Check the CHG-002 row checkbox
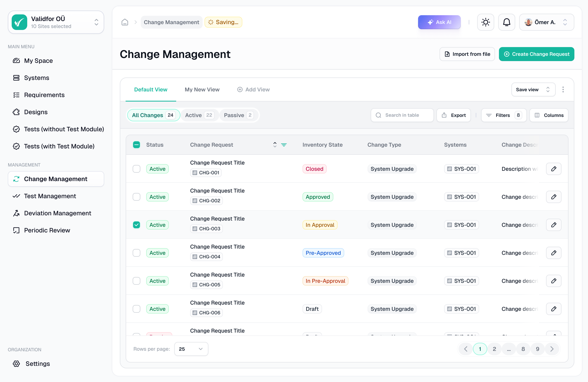588x382 pixels. tap(136, 197)
